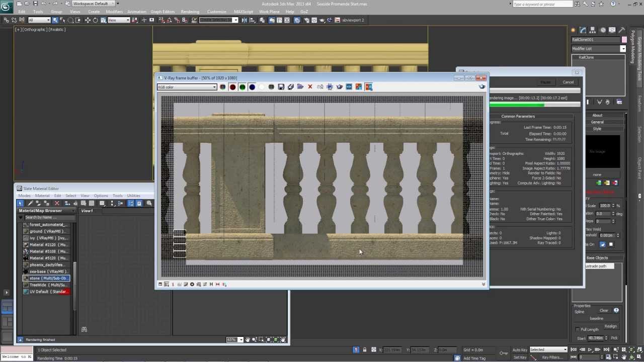The width and height of the screenshot is (644, 362).
Task: Click the zoom magnifier icon in Slate toolbar
Action: (x=149, y=203)
